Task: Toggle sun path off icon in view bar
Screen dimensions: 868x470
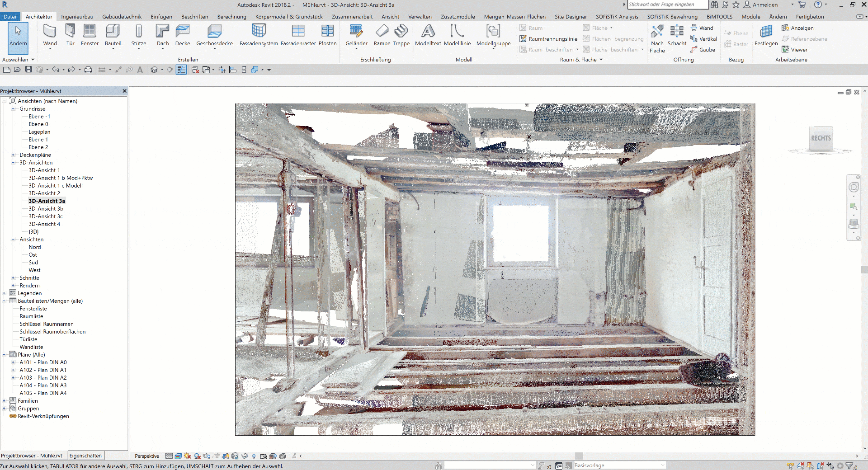Action: pos(188,456)
